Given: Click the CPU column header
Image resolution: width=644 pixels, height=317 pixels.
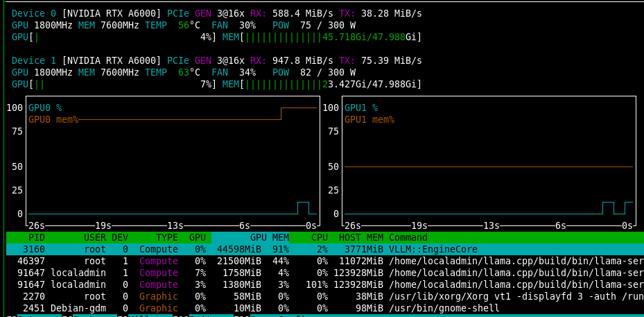Looking at the screenshot, I should [320, 237].
